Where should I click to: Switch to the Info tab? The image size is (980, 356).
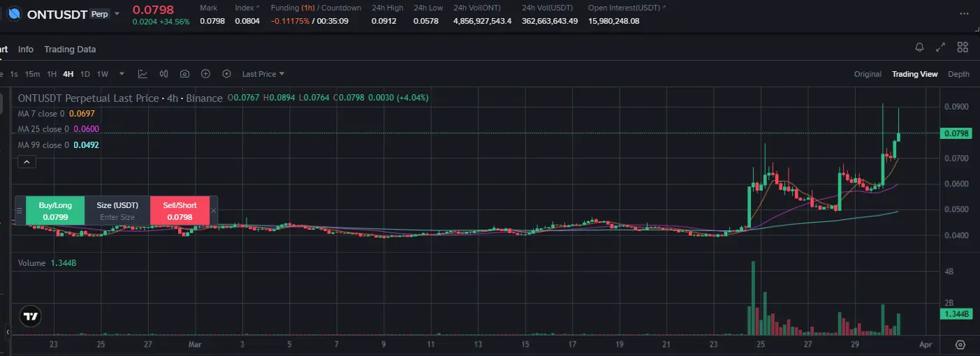[x=26, y=50]
